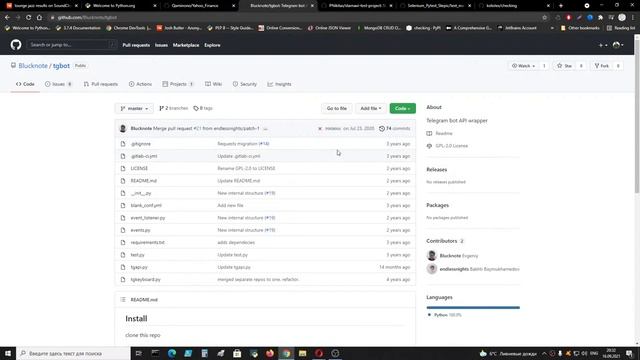Screen dimensions: 640x360
Task: Open the Add file dropdown
Action: click(x=371, y=109)
